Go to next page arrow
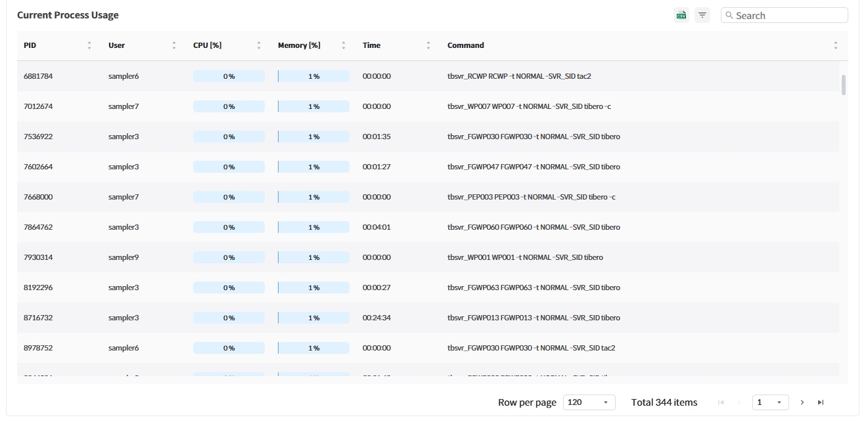The height and width of the screenshot is (426, 868). [802, 402]
